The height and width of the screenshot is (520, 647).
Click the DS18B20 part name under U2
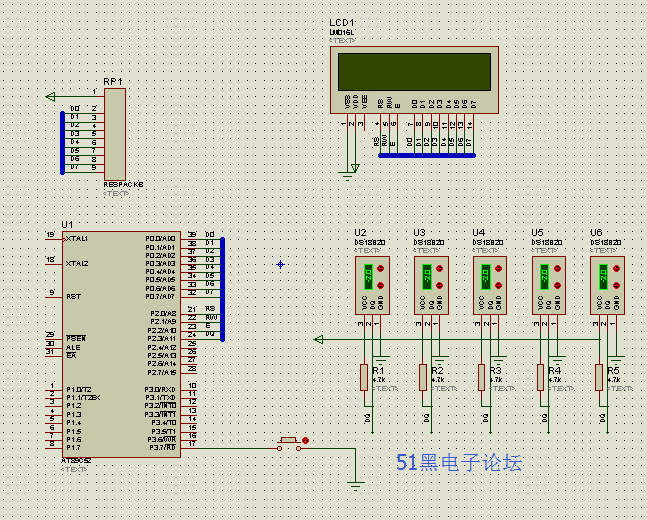[x=370, y=242]
